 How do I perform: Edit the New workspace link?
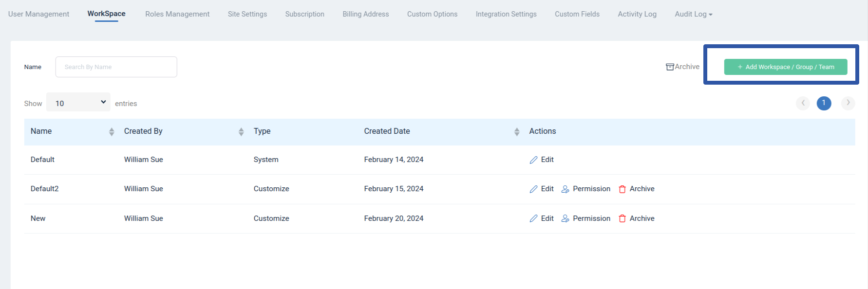[547, 218]
